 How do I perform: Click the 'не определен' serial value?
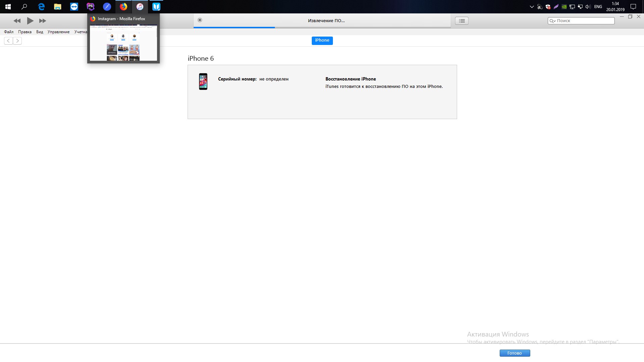[x=274, y=79]
